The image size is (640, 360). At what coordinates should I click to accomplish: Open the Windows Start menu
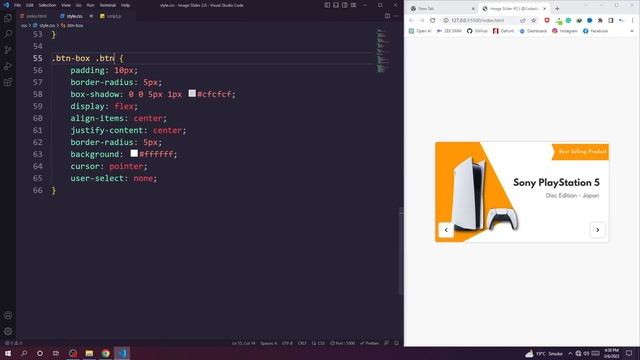click(8, 353)
